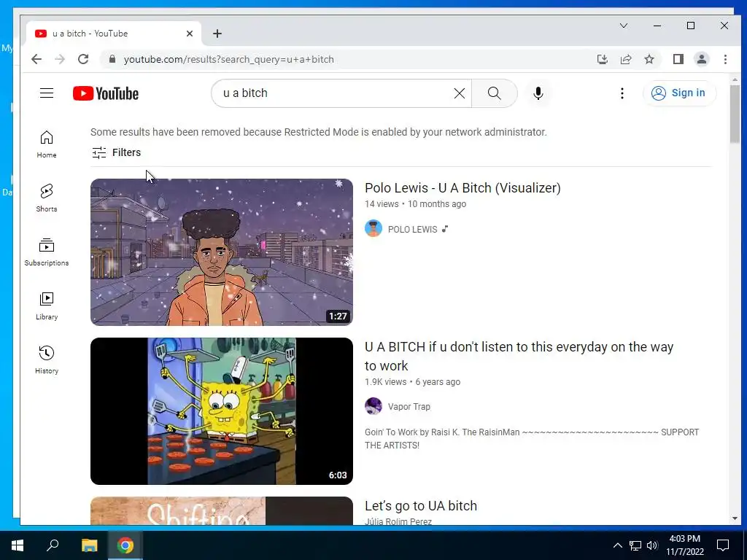Click the share page icon

pos(625,59)
